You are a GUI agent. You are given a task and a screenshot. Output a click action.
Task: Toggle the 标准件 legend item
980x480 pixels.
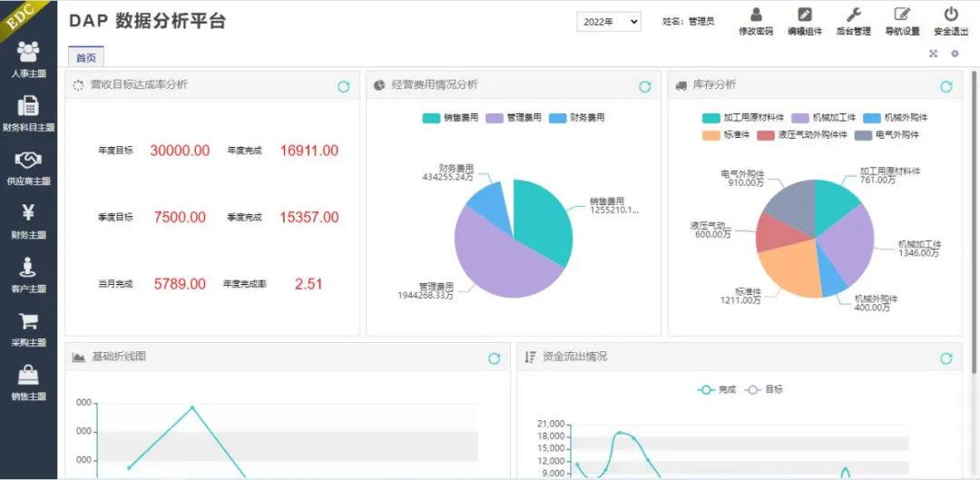click(x=726, y=135)
